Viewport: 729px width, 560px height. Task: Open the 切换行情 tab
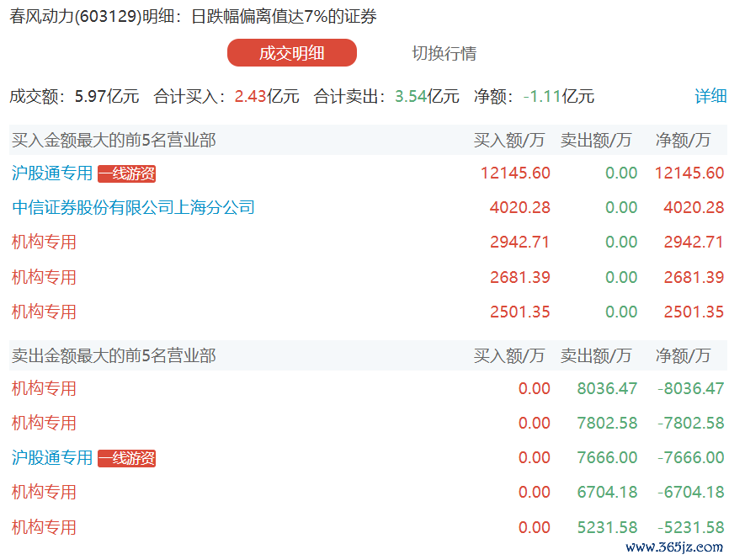pos(444,53)
